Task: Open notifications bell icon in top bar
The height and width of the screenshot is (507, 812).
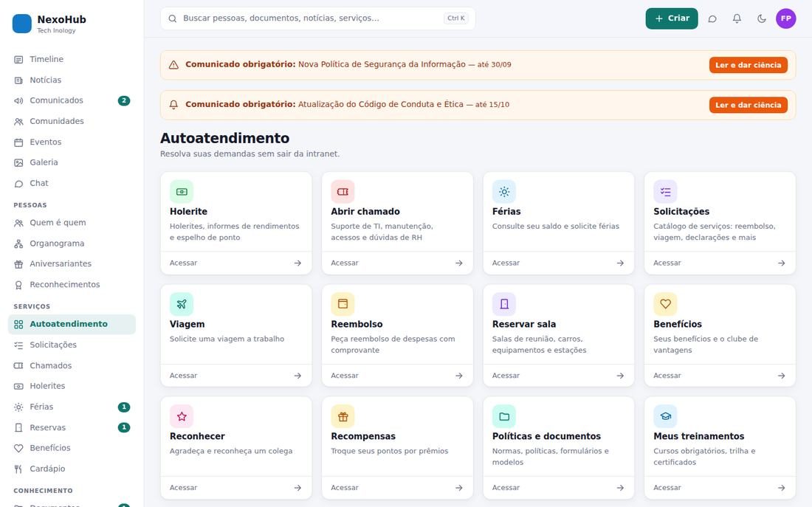Action: (x=737, y=18)
